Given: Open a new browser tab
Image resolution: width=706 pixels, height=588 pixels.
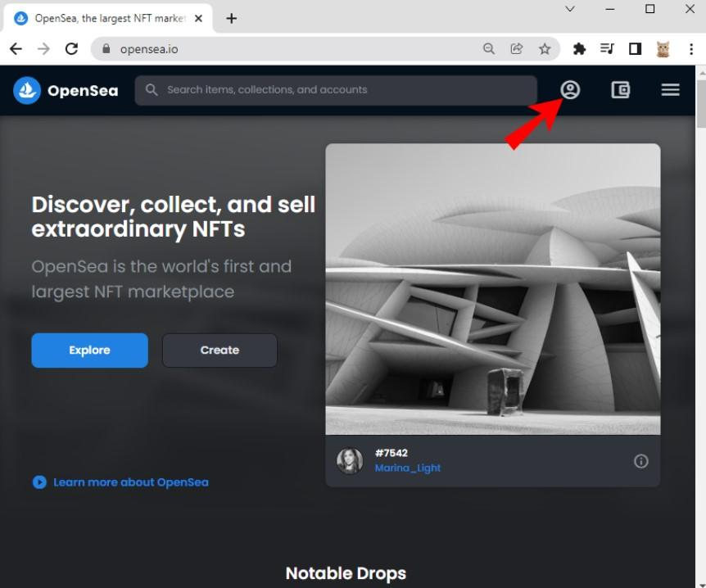Looking at the screenshot, I should coord(232,19).
